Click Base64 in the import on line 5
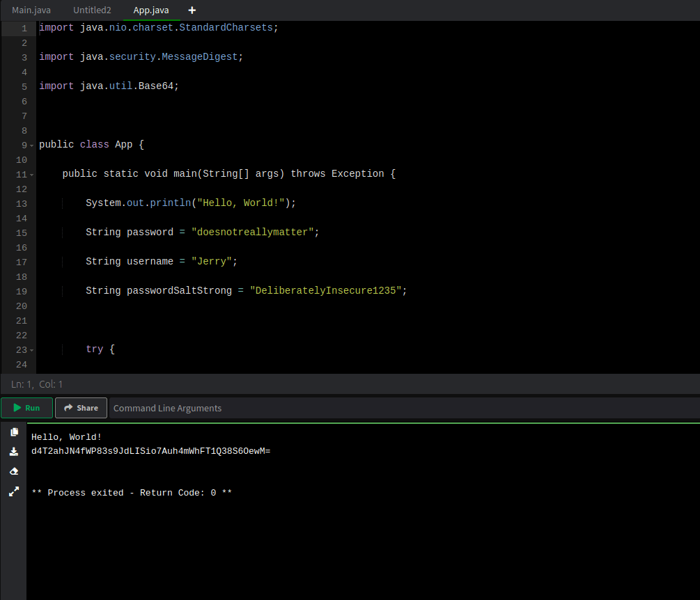The image size is (700, 600). pyautogui.click(x=156, y=86)
